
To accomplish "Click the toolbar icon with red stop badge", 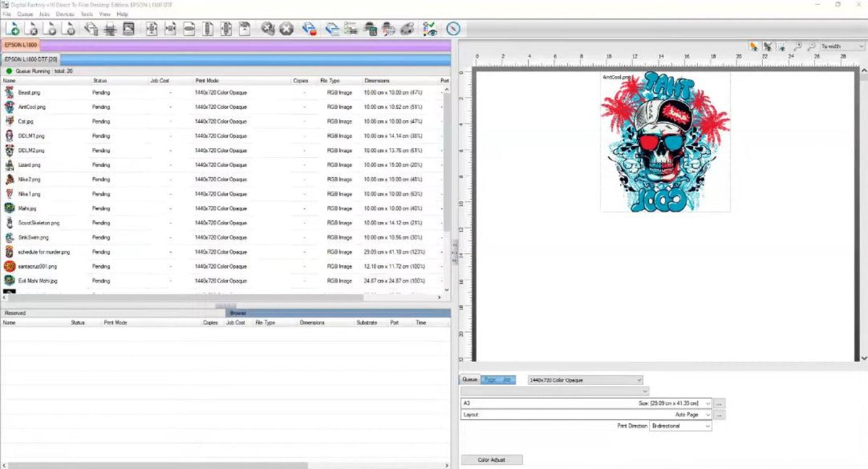I will (309, 29).
